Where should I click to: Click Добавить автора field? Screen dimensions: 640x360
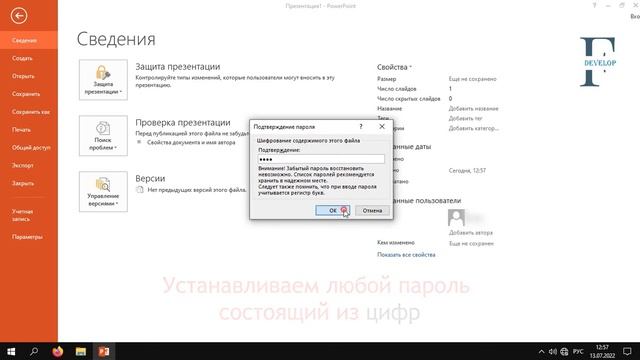coord(471,233)
